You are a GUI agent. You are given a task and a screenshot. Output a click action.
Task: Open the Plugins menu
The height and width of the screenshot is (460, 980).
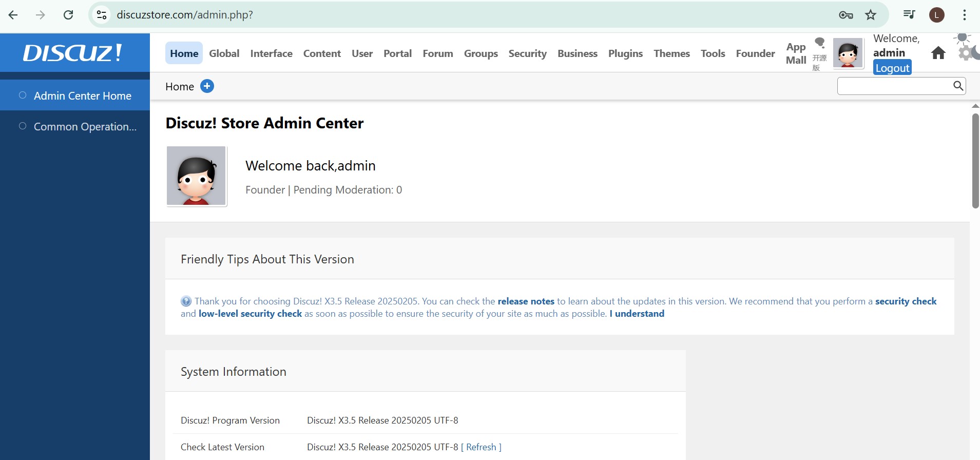[x=625, y=53]
